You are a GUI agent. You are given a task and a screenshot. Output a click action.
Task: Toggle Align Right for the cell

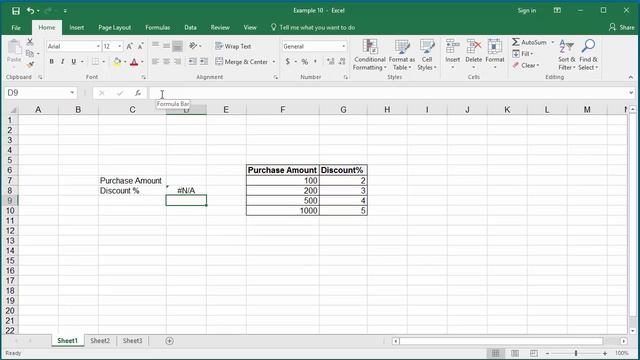pyautogui.click(x=177, y=62)
